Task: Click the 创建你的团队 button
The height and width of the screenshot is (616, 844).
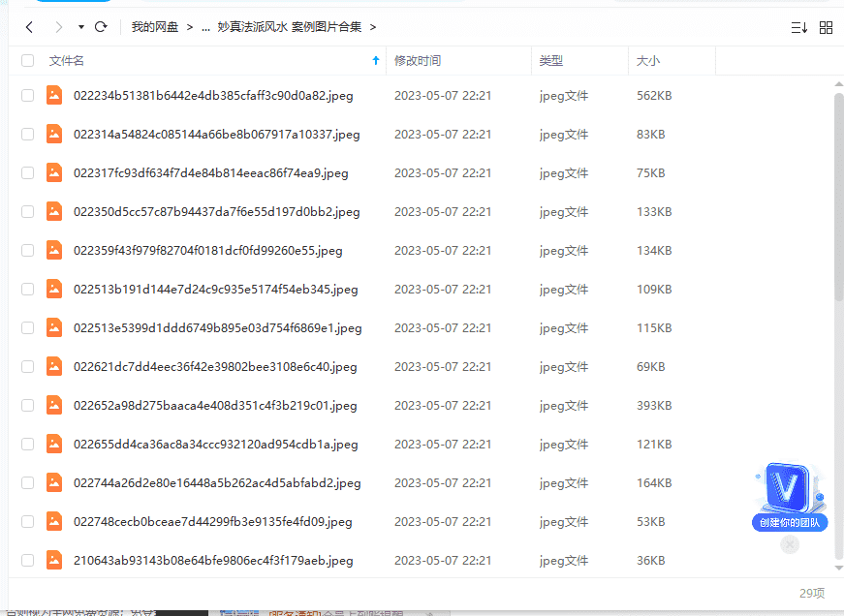Action: (789, 523)
